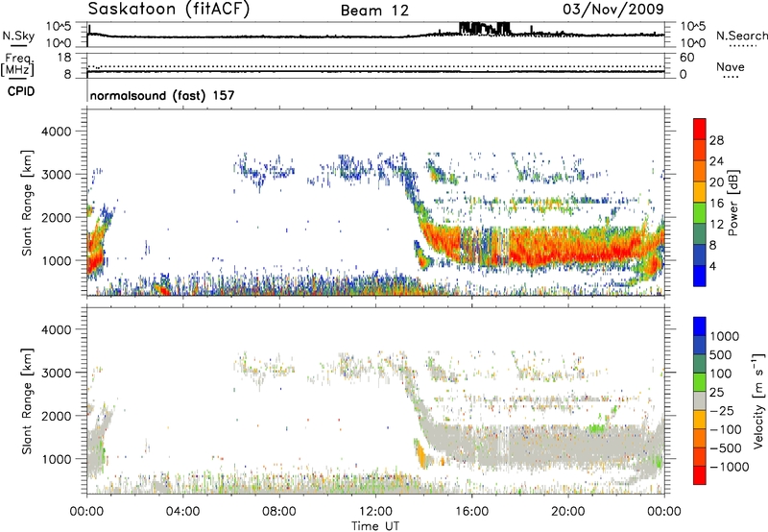This screenshot has height=532, width=768.
Task: Click the 4000 tick on power panel axis
Action: (56, 132)
